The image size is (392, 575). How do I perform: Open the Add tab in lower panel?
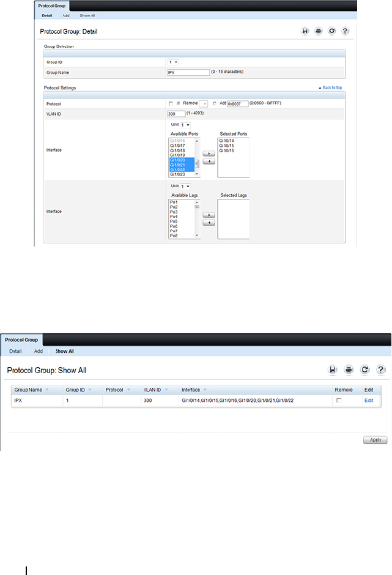39,351
